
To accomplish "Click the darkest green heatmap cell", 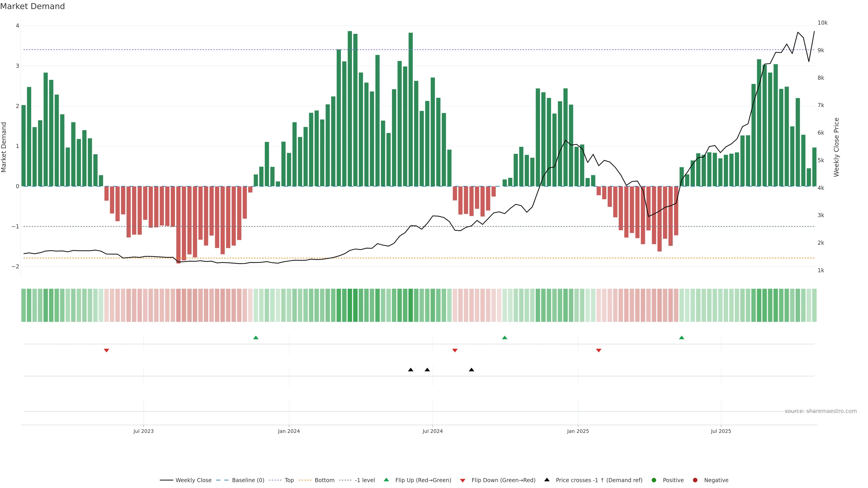I will point(350,305).
